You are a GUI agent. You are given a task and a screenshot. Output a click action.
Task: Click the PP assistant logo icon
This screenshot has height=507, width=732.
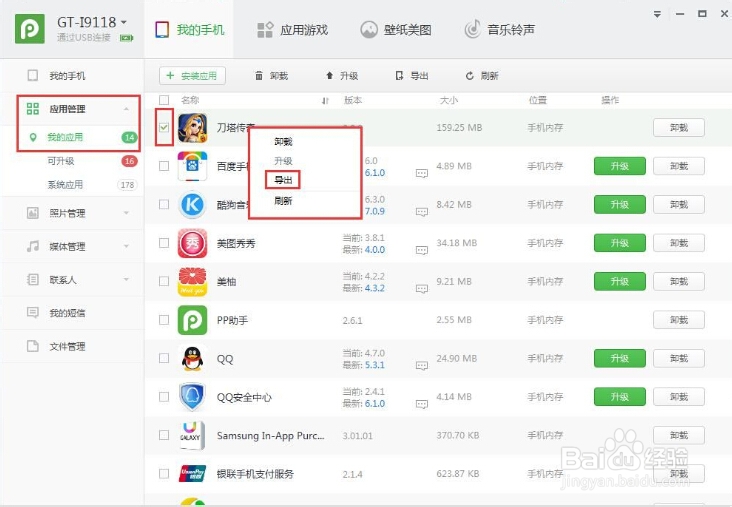pyautogui.click(x=30, y=28)
